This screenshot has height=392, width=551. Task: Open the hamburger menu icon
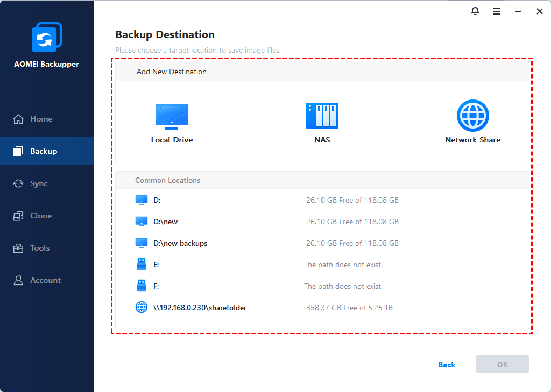[x=497, y=11]
